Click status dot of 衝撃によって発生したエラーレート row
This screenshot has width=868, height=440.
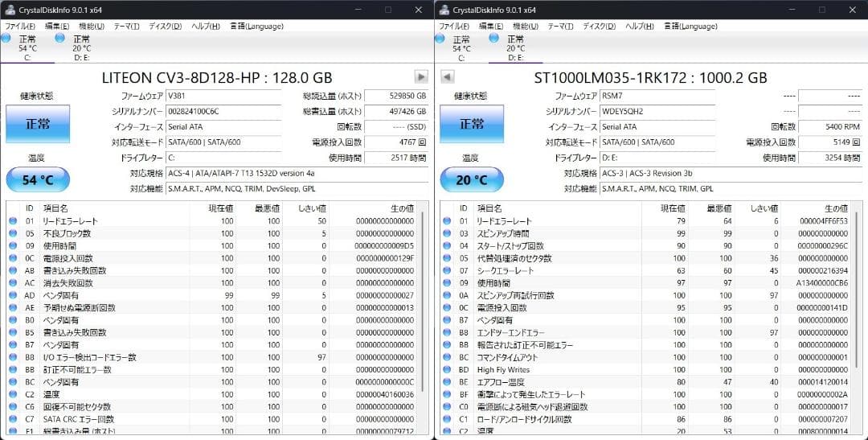[x=447, y=394]
